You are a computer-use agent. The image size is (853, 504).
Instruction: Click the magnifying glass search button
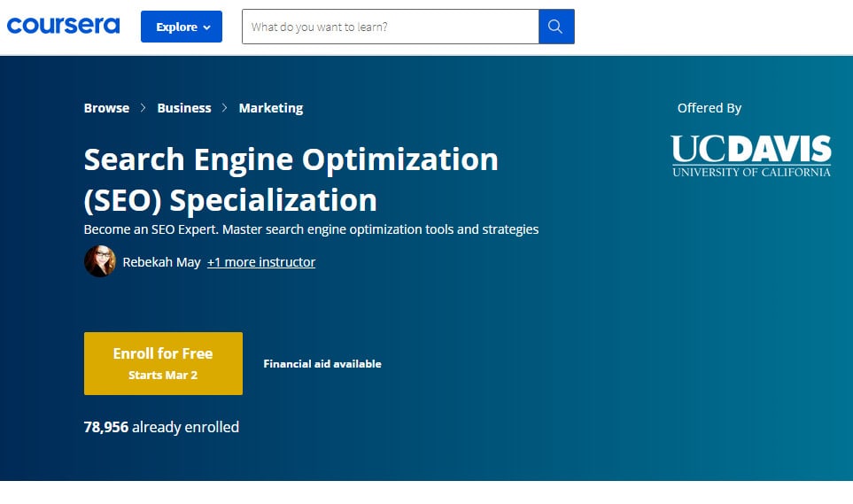(x=556, y=27)
